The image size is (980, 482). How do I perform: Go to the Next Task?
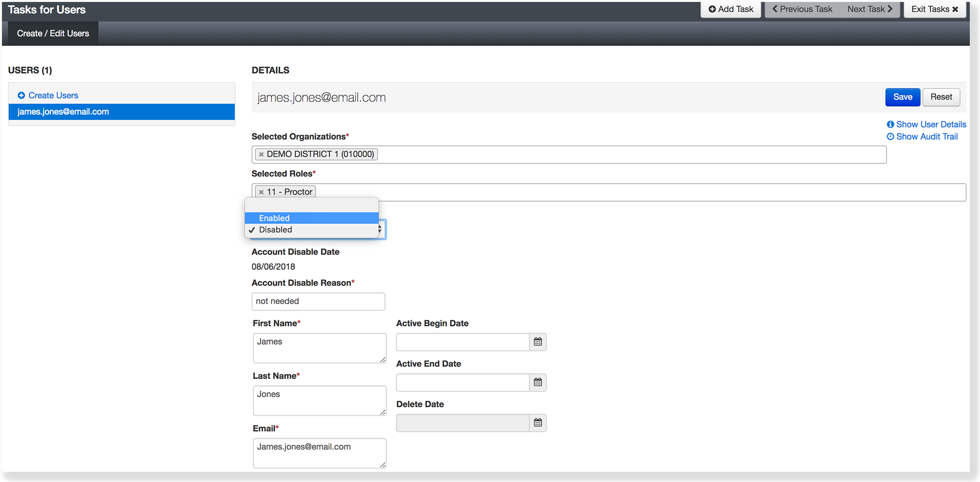point(870,9)
